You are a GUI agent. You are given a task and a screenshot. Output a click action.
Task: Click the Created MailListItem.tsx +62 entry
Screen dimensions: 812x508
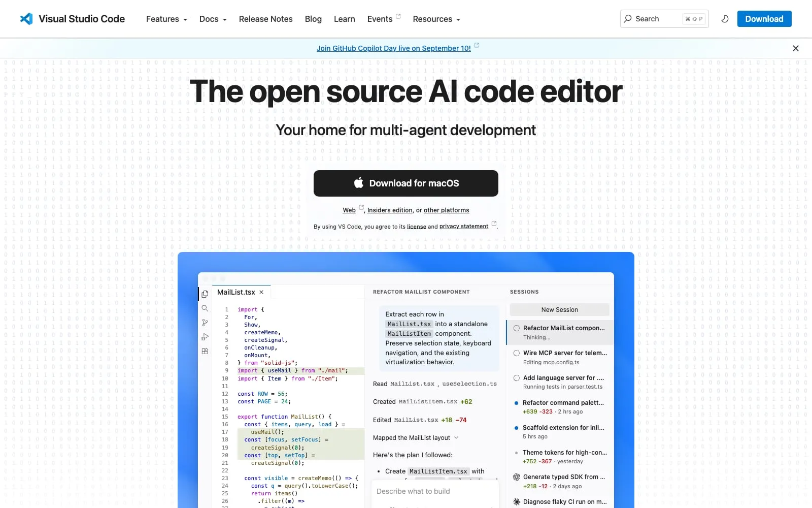click(423, 402)
